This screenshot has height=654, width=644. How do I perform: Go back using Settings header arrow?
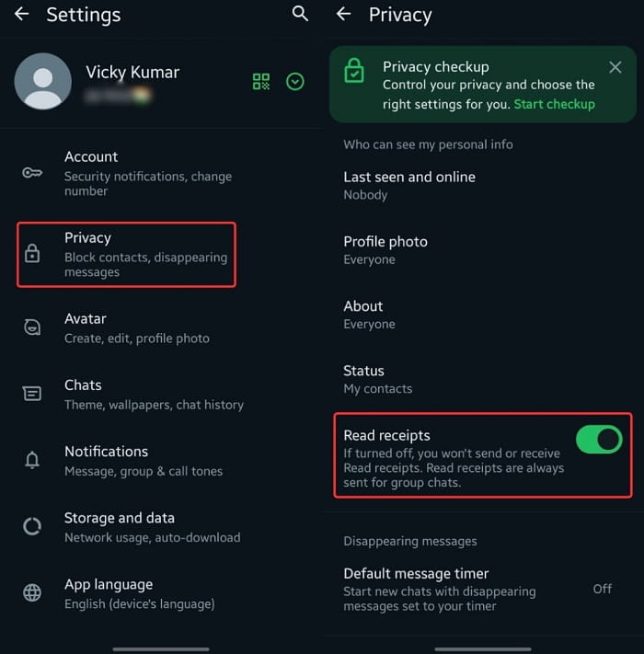tap(22, 14)
